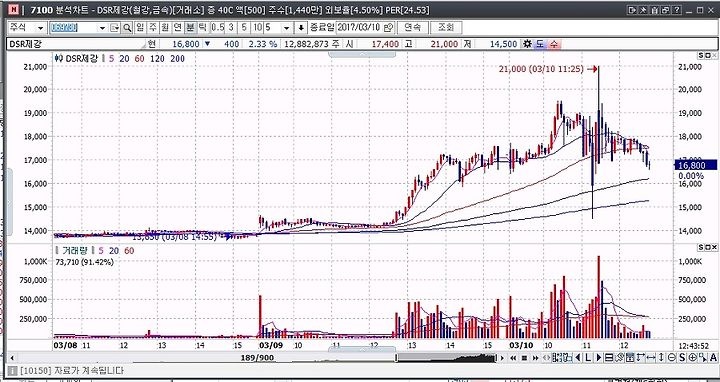720x382 pixels.
Task: Click the 5-minute interval preset button
Action: coord(244,28)
